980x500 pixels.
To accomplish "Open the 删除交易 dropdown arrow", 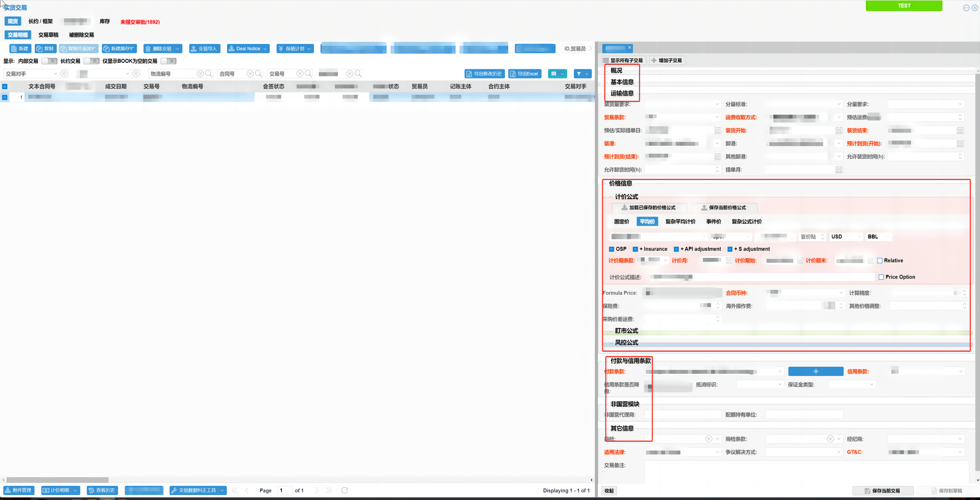I will 178,48.
